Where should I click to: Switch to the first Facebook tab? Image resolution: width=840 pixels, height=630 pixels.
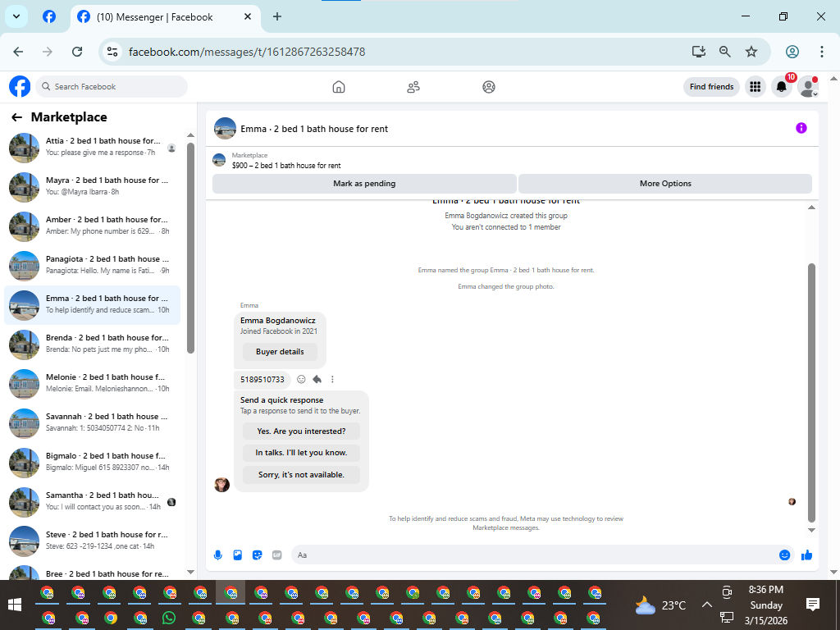[49, 16]
